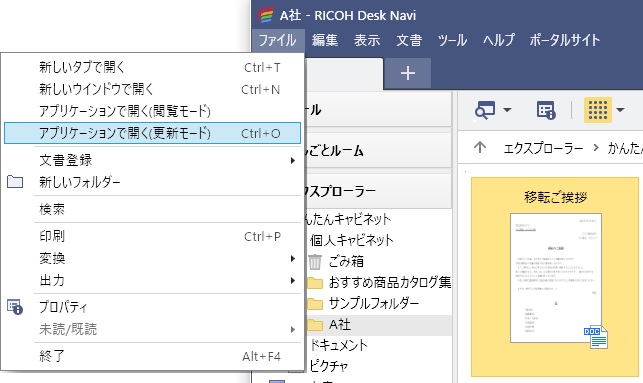Image resolution: width=643 pixels, height=383 pixels.
Task: Open プロパティ from the file menu
Action: click(152, 307)
